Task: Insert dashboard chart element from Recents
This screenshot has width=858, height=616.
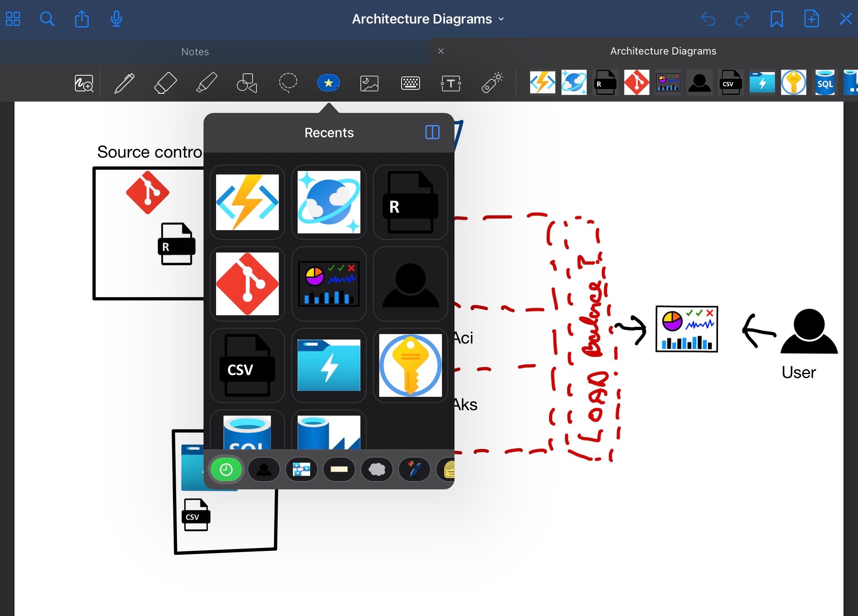Action: tap(329, 284)
